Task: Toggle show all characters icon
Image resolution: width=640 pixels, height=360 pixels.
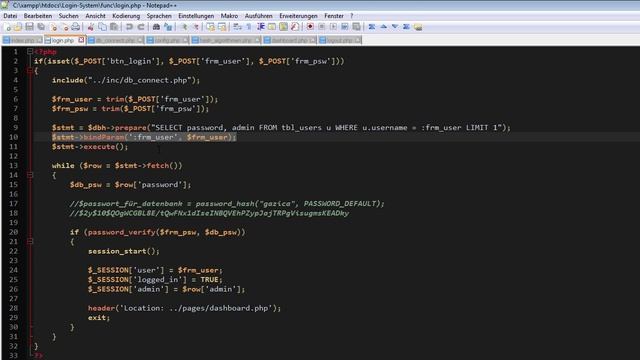Action: [249, 27]
